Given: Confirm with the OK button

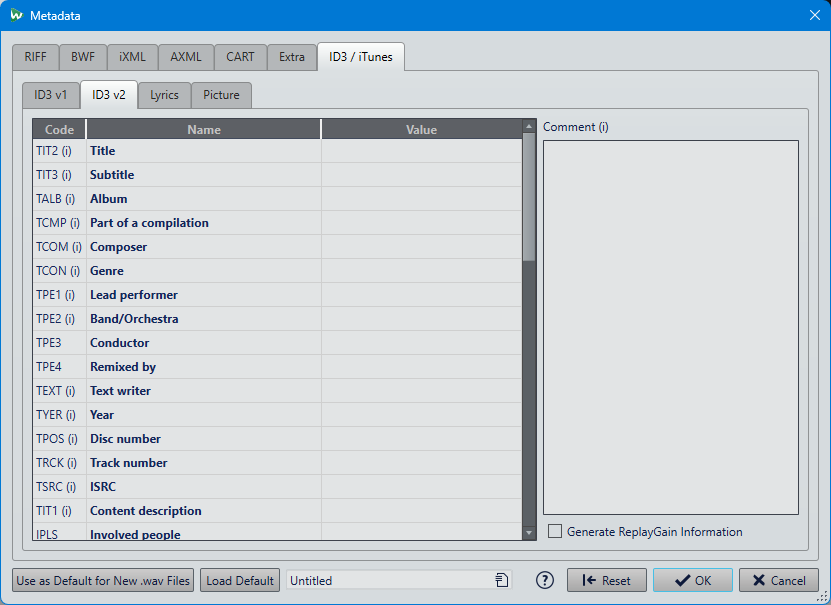Looking at the screenshot, I should [693, 581].
